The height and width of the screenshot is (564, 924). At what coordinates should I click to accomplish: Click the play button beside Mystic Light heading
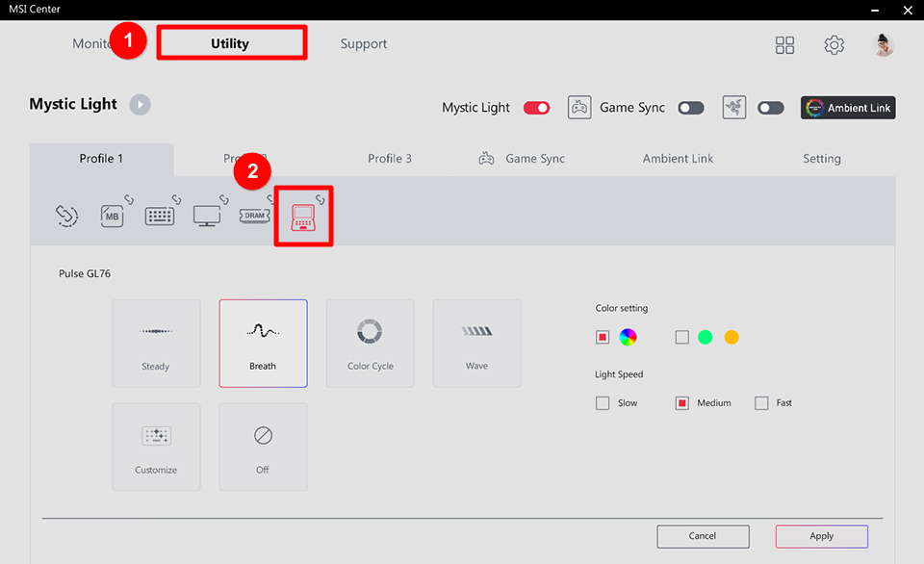[x=140, y=105]
